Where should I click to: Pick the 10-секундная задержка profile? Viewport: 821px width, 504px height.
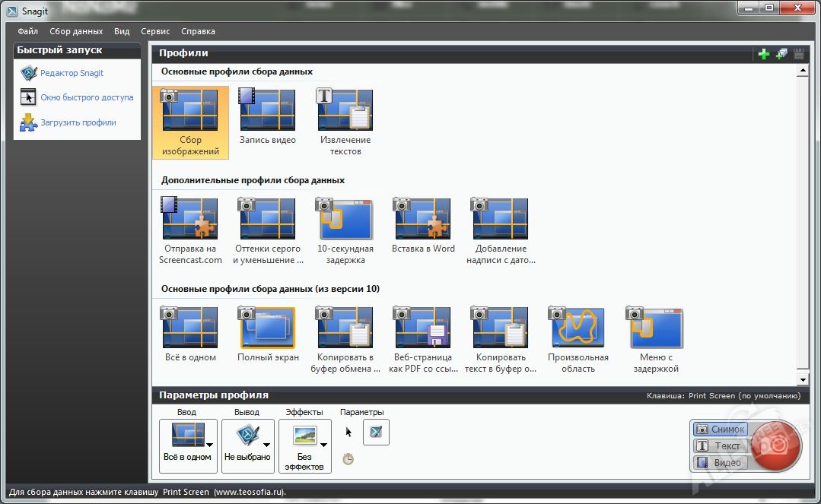[345, 220]
